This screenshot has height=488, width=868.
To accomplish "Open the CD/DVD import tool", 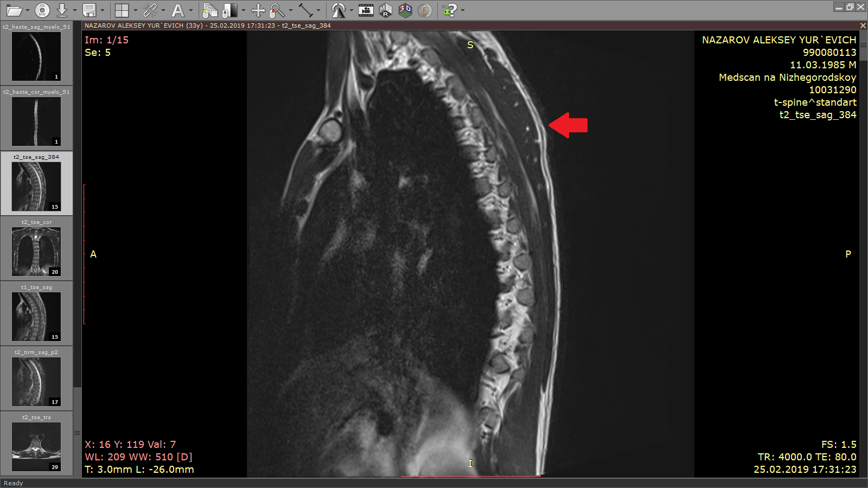I will 42,10.
